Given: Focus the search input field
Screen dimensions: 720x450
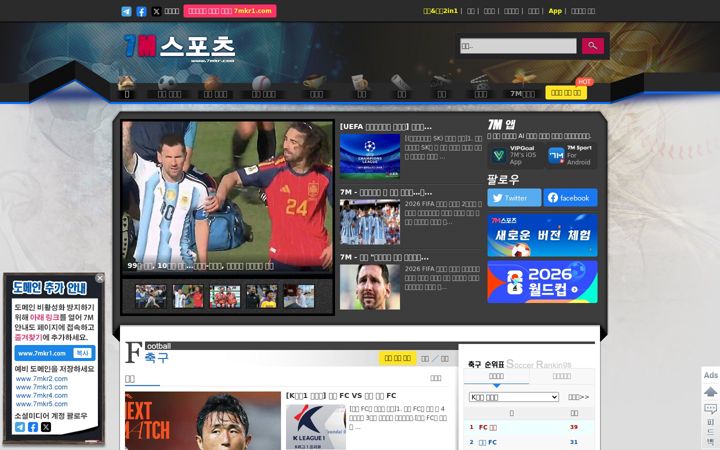Looking at the screenshot, I should click(518, 46).
